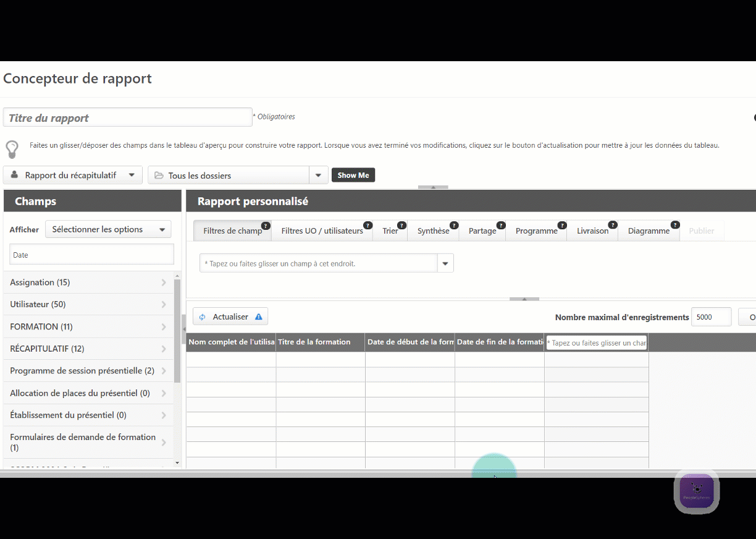
Task: Expand Formulaires de demande de formation (1)
Action: point(88,442)
